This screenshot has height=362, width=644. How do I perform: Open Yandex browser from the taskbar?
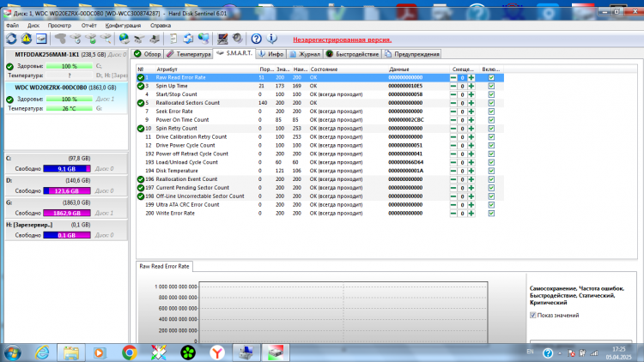[x=217, y=353]
